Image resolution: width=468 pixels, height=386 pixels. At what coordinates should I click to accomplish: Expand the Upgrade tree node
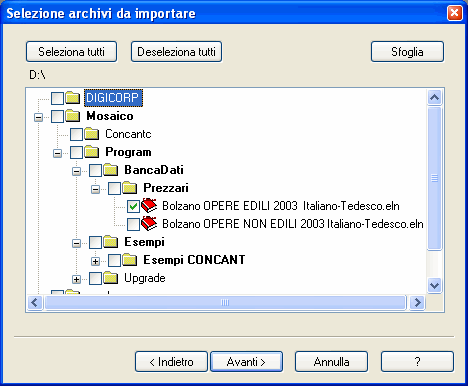[77, 279]
